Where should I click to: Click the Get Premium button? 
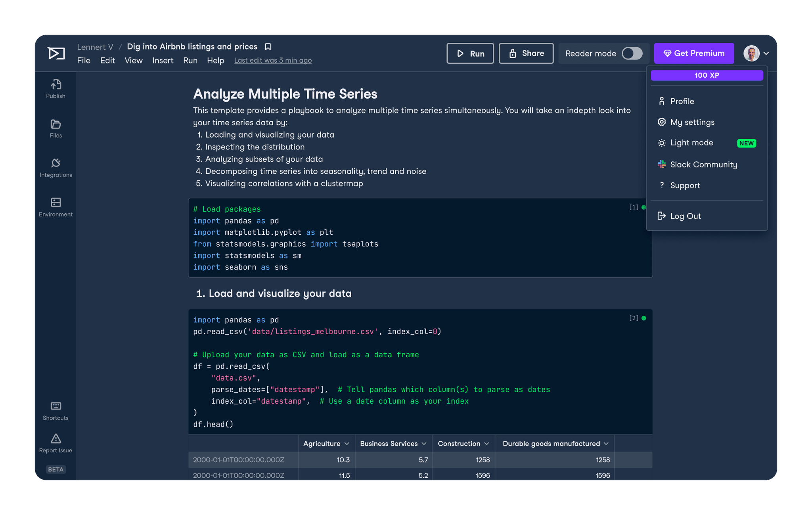(x=694, y=54)
